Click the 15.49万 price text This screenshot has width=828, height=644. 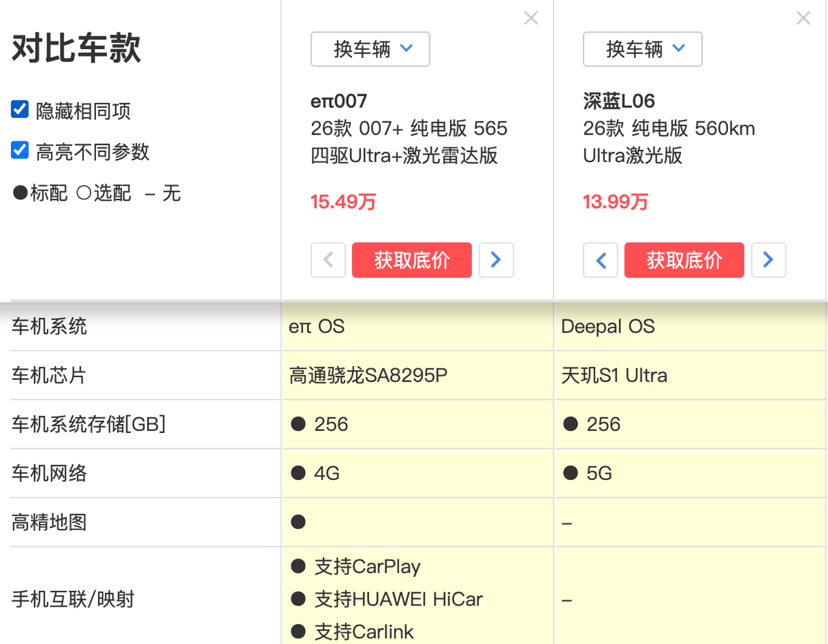(343, 203)
